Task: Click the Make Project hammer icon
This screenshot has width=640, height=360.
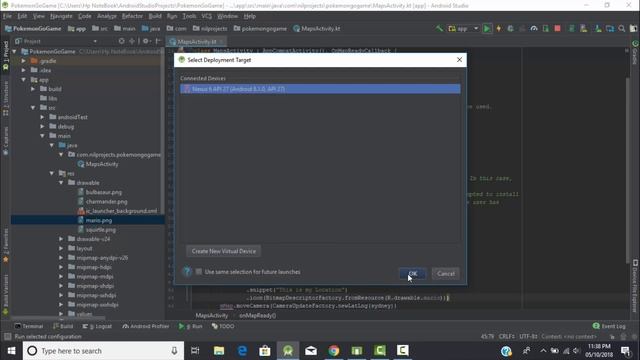Action: [x=439, y=29]
